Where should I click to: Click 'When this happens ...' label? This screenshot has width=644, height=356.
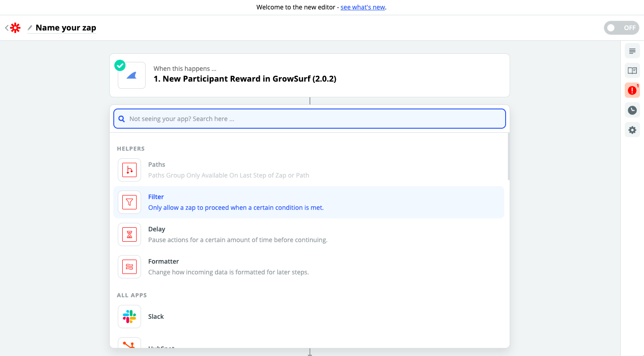pos(185,69)
